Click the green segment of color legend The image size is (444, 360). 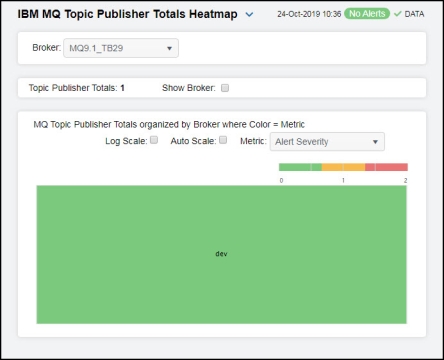300,167
